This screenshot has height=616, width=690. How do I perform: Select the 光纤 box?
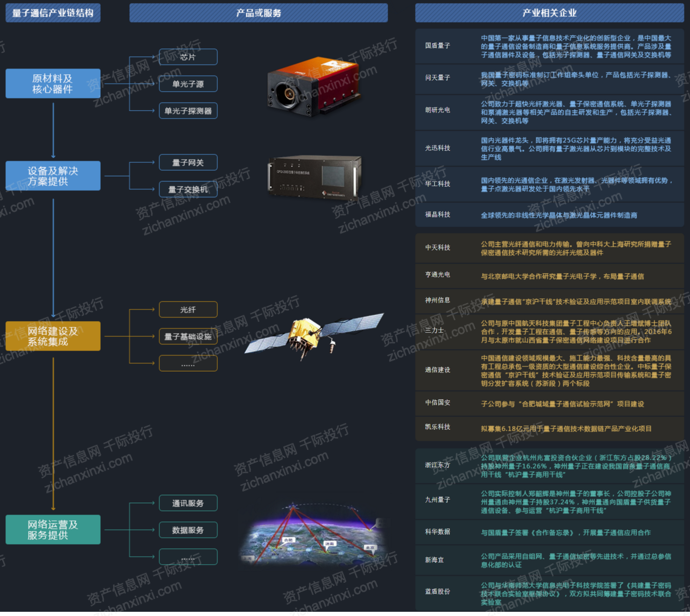pyautogui.click(x=188, y=310)
